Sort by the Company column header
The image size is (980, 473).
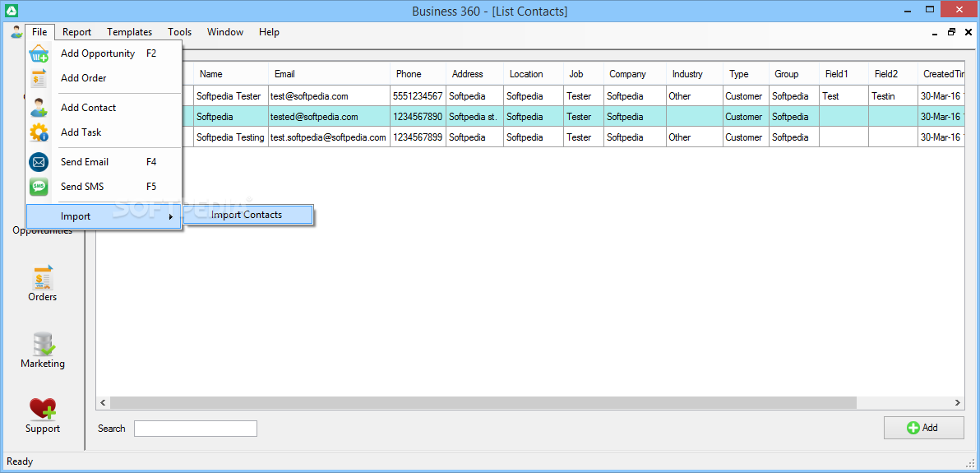(x=635, y=74)
